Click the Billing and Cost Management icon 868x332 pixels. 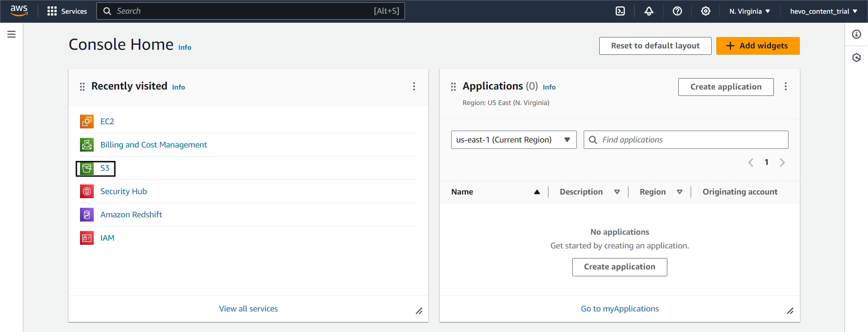pyautogui.click(x=87, y=145)
